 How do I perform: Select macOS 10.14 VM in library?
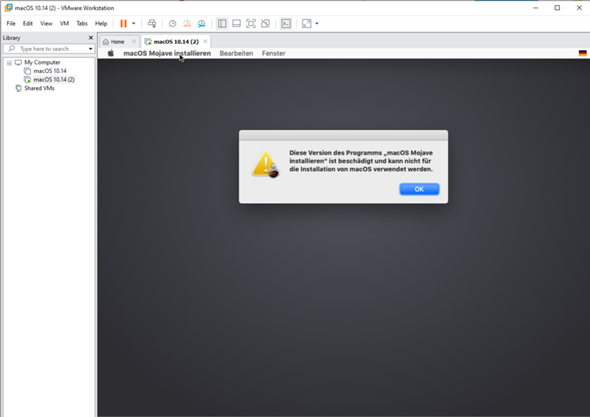(50, 71)
